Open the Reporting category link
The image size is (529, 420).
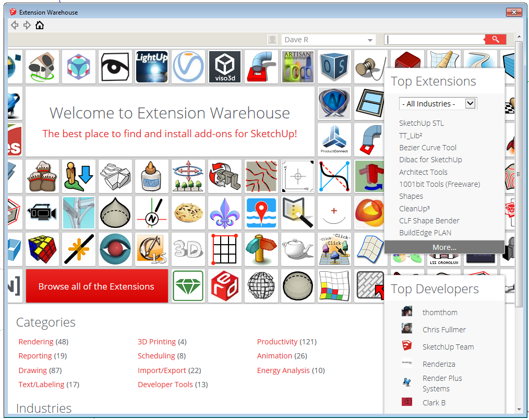(x=35, y=356)
